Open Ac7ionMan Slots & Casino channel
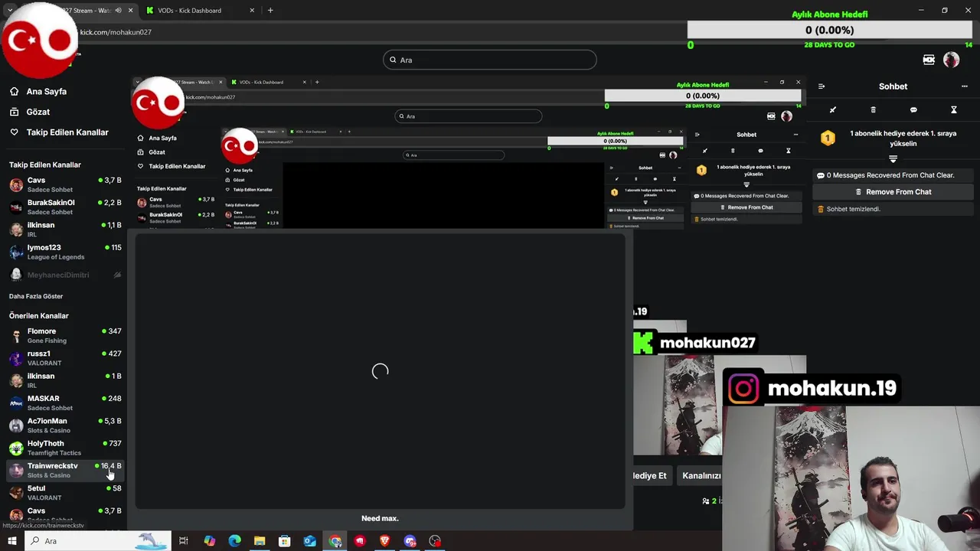Image resolution: width=980 pixels, height=551 pixels. [65, 425]
